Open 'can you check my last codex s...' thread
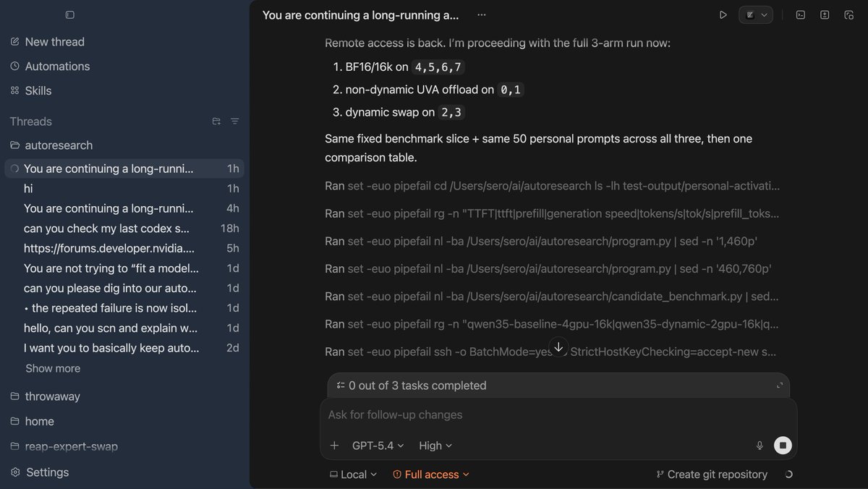 pyautogui.click(x=124, y=228)
